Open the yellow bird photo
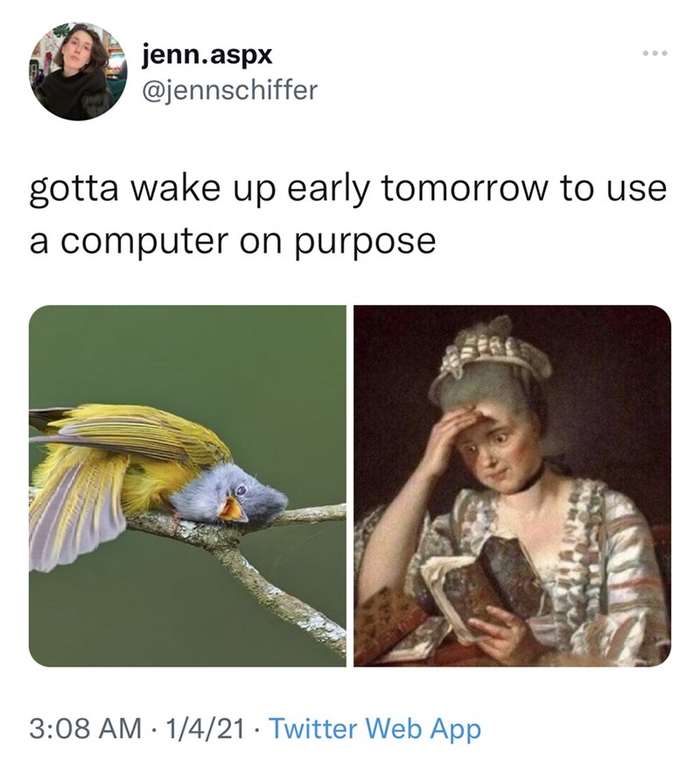Viewport: 700px width, 767px height. click(187, 485)
